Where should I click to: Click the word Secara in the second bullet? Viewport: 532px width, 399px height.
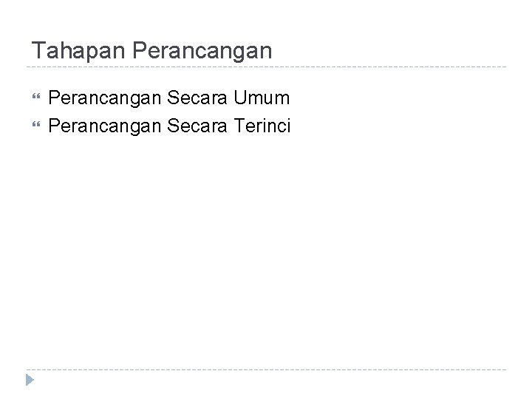(197, 126)
